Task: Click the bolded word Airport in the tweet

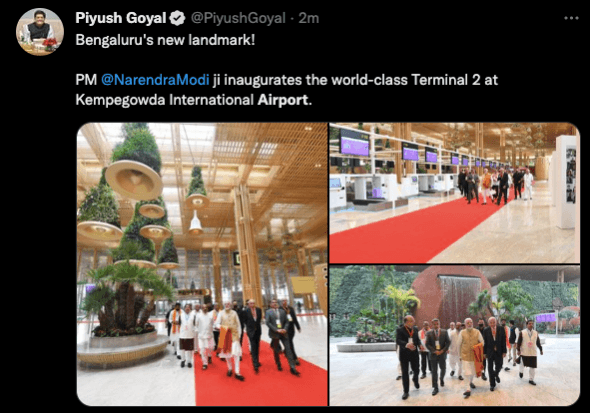Action: tap(283, 100)
